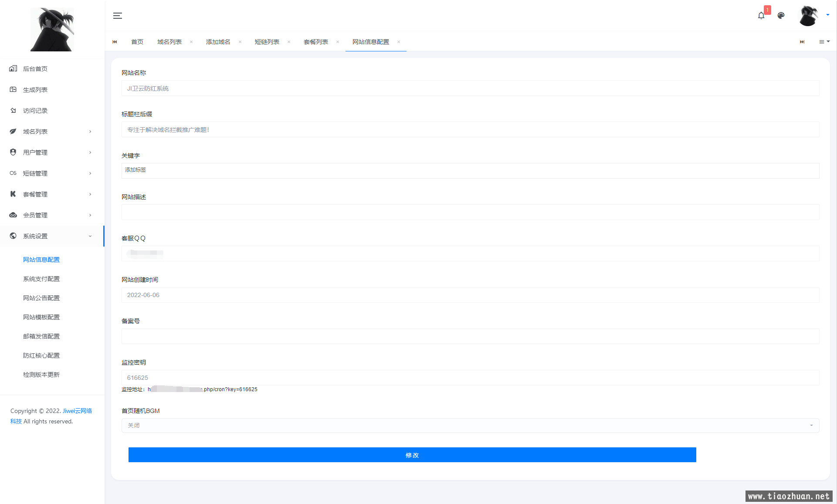Viewport: 837px width, 504px height.
Task: Select 系统支付配置 in the submenu
Action: coord(41,279)
